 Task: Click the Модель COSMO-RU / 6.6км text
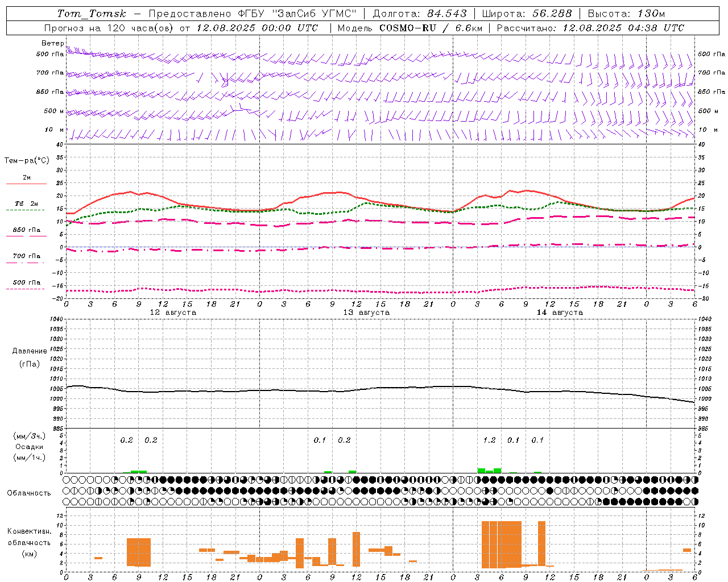tap(410, 28)
